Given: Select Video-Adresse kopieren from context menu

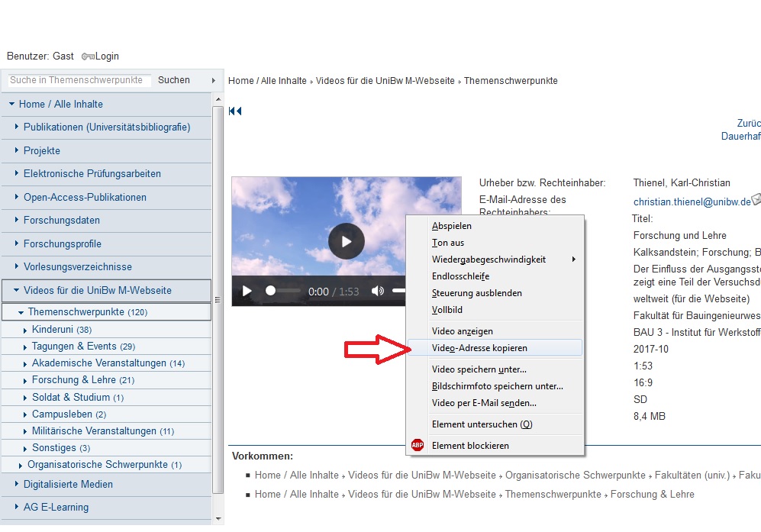Looking at the screenshot, I should 479,348.
